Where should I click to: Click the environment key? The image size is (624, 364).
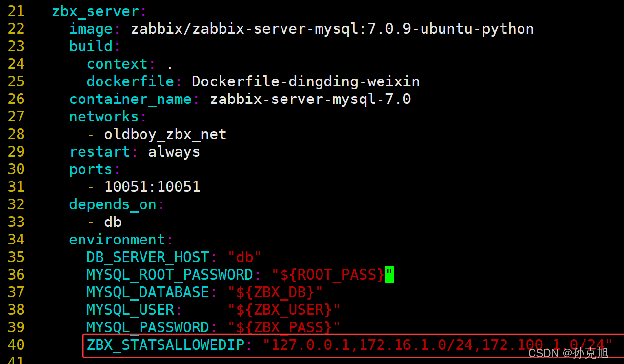pos(117,240)
